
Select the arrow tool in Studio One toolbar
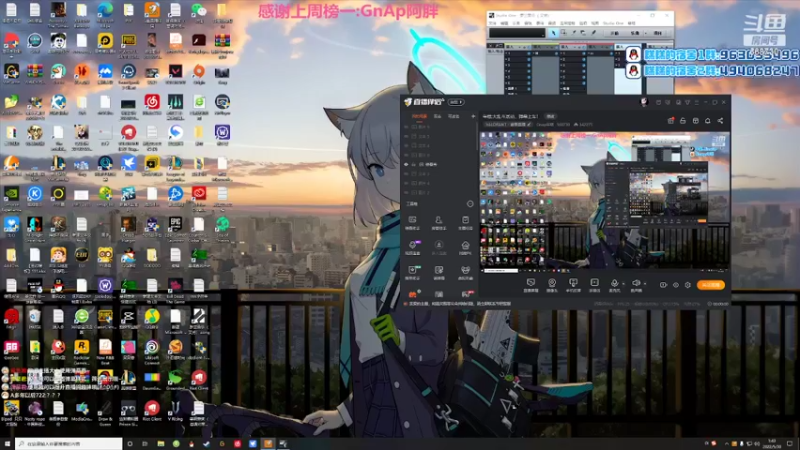[554, 33]
